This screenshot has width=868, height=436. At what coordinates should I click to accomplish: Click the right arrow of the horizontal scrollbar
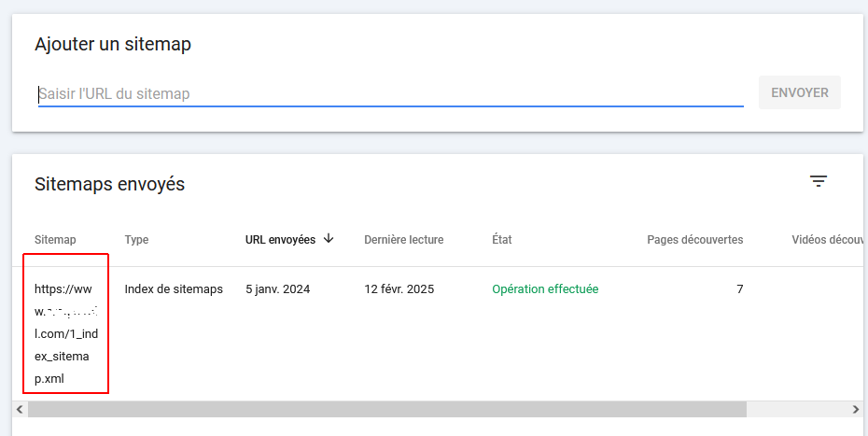pyautogui.click(x=856, y=409)
